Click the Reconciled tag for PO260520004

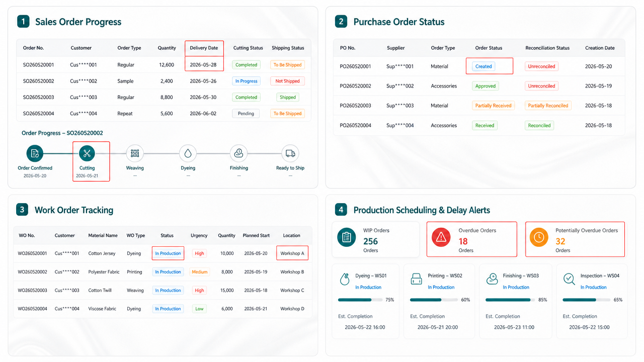pos(539,126)
